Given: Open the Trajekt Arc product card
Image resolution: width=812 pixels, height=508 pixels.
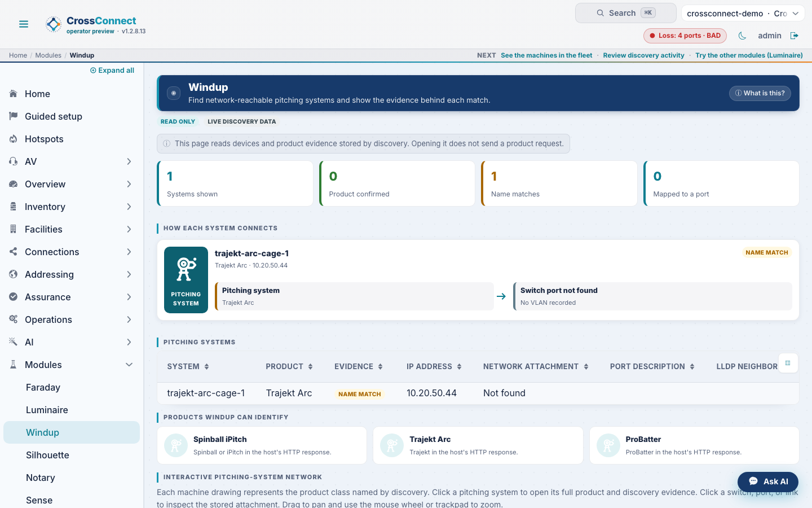Looking at the screenshot, I should (x=478, y=445).
